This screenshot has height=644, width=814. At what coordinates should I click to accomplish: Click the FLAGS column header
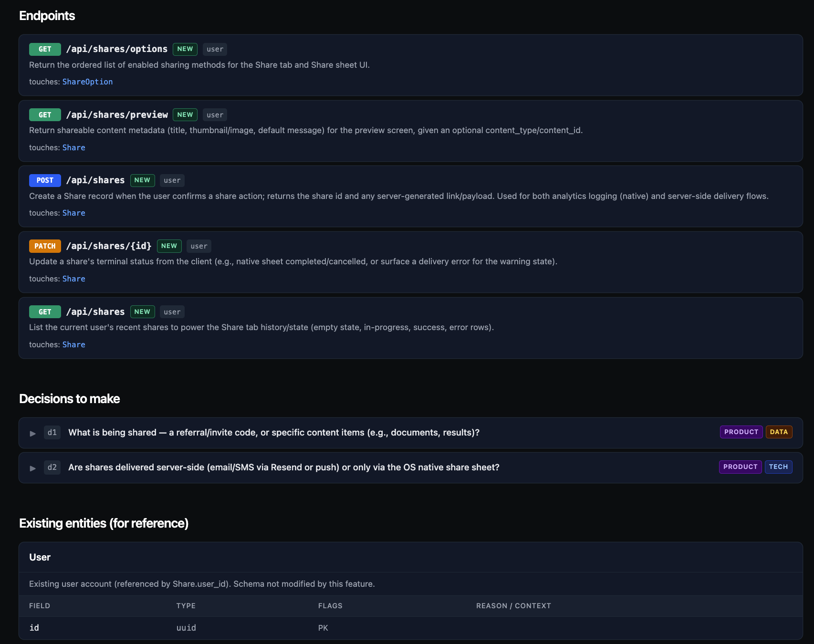pyautogui.click(x=330, y=606)
